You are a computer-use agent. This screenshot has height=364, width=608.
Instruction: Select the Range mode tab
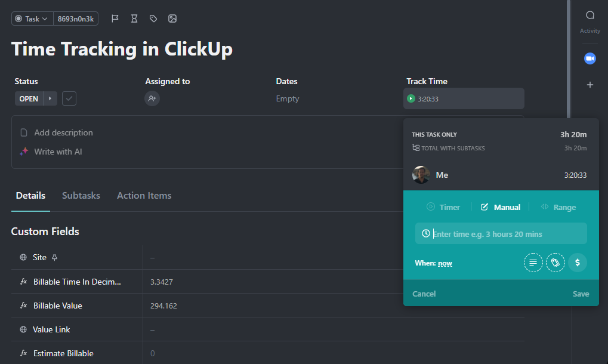pos(558,208)
